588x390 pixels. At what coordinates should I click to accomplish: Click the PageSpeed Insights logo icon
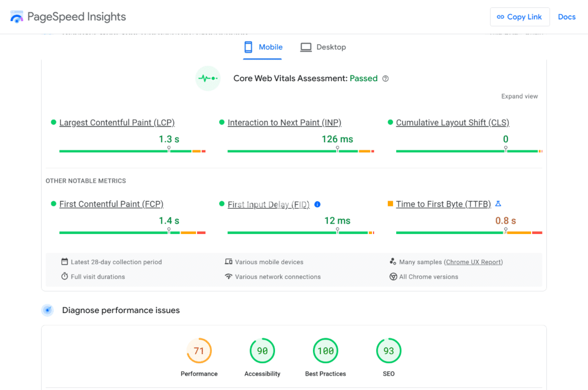coord(17,17)
